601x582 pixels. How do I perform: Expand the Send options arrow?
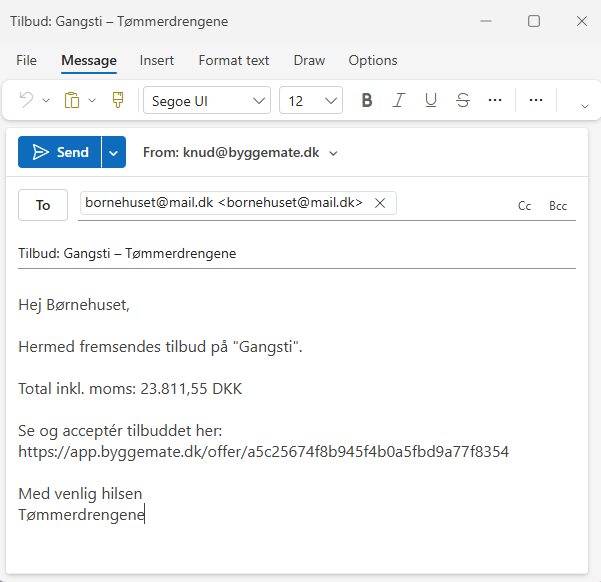pos(114,153)
